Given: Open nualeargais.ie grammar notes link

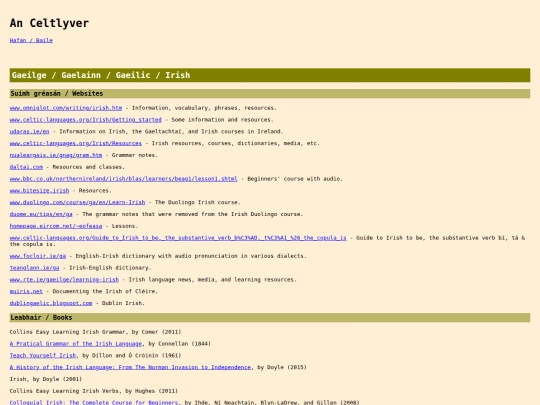Looking at the screenshot, I should tap(56, 155).
